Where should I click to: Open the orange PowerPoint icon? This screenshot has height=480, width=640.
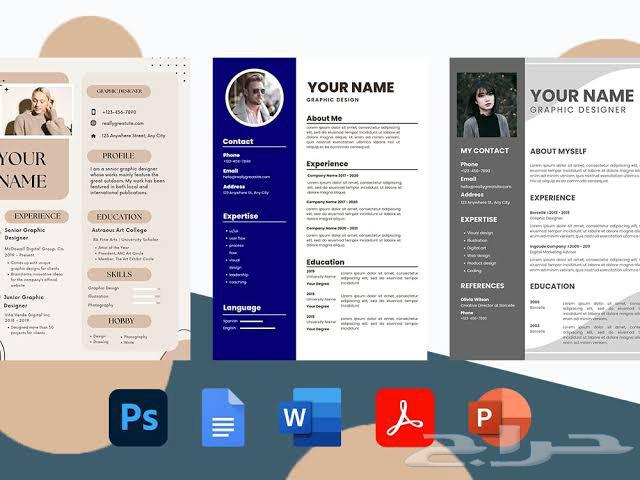500,417
